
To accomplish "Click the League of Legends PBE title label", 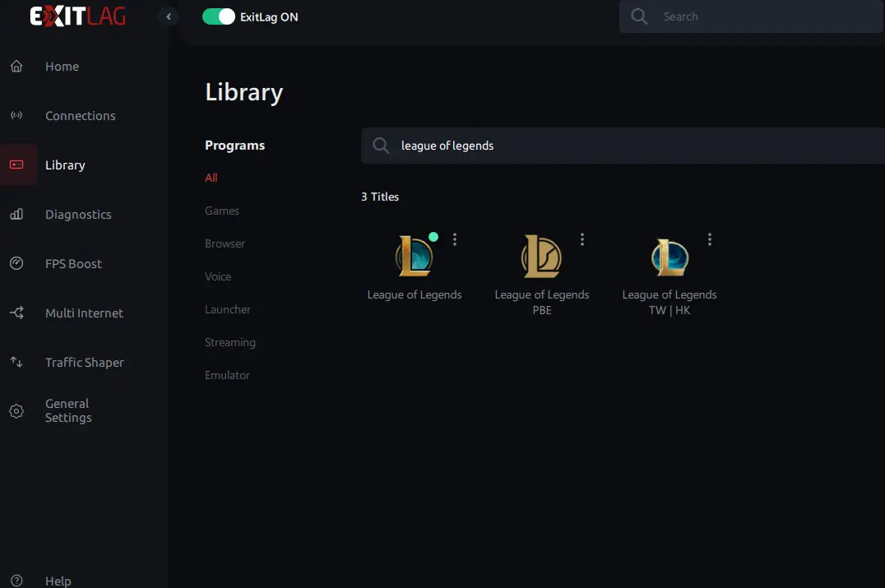I will (x=542, y=303).
